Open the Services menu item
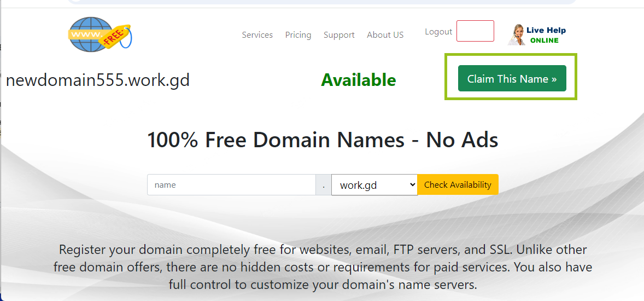644x301 pixels. pyautogui.click(x=257, y=35)
